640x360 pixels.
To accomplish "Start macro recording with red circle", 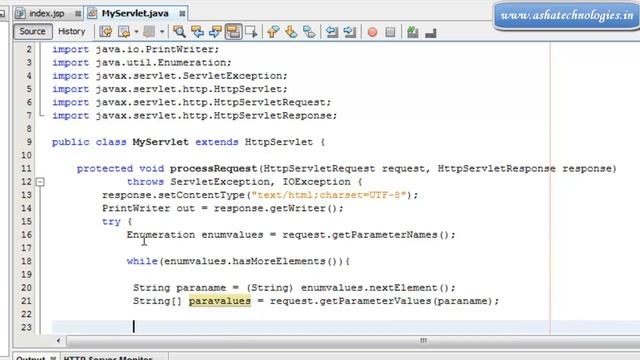I will pyautogui.click(x=372, y=32).
